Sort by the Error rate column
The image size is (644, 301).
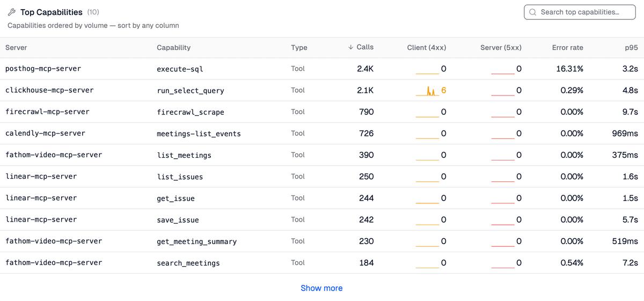tap(567, 48)
